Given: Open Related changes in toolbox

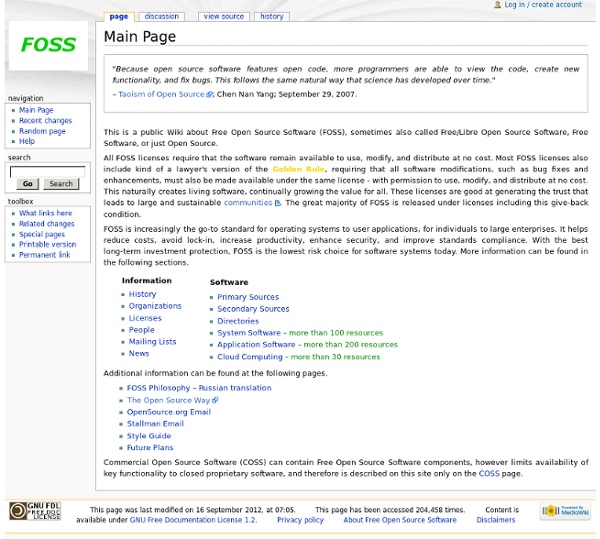Looking at the screenshot, I should pos(47,224).
